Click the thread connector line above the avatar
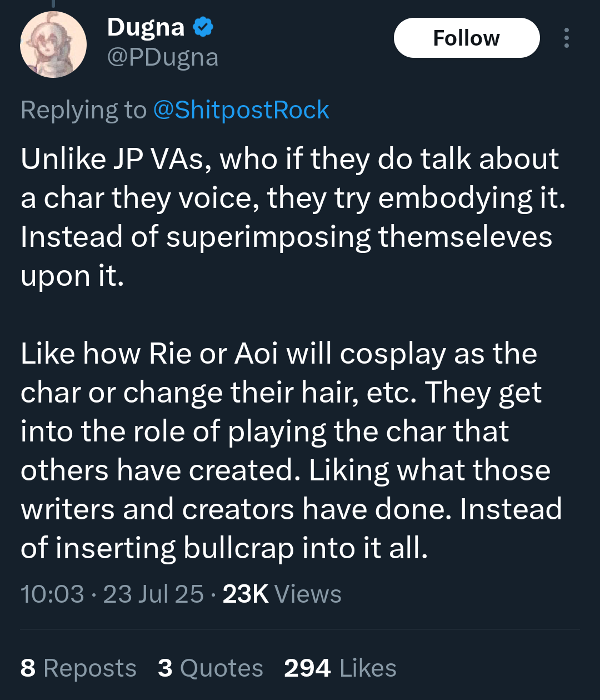The height and width of the screenshot is (700, 600). click(53, 4)
